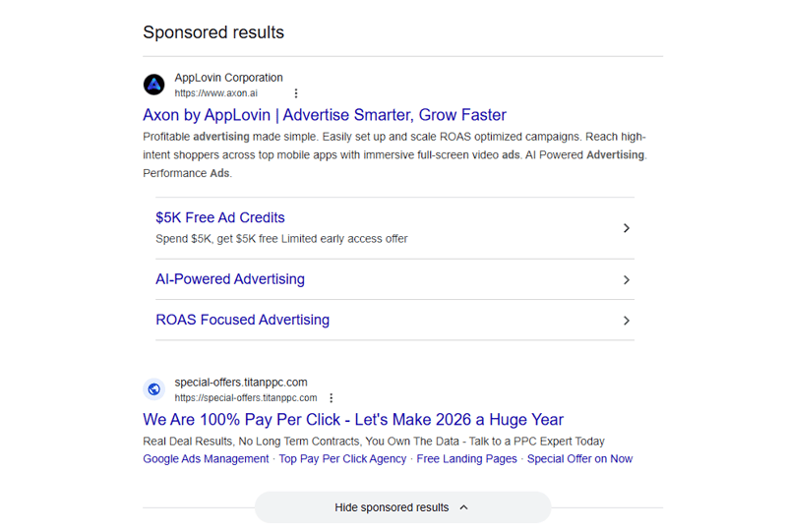The image size is (787, 532).
Task: Open the We Are 100% Pay Per Click headline
Action: click(x=353, y=420)
